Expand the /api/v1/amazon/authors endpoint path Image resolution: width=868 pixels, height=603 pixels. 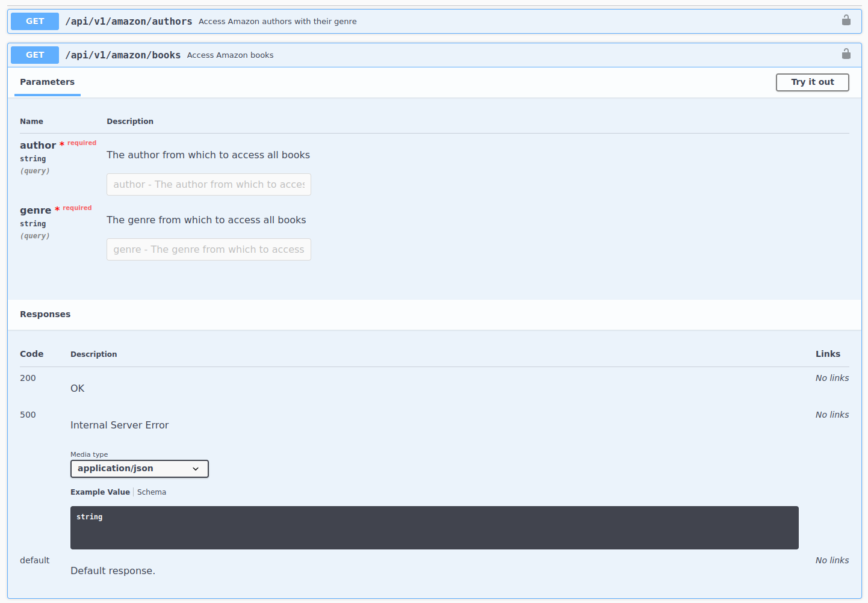[128, 21]
